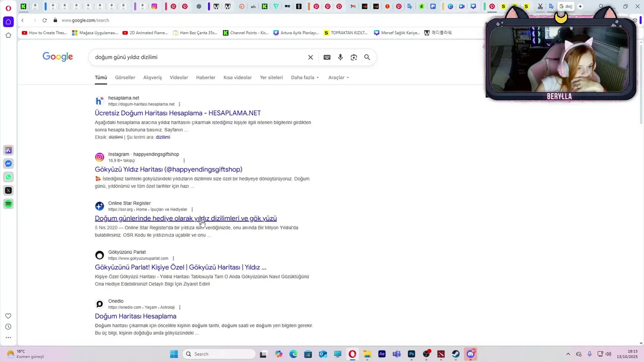Click the Windows taskbar Search box

[219, 354]
